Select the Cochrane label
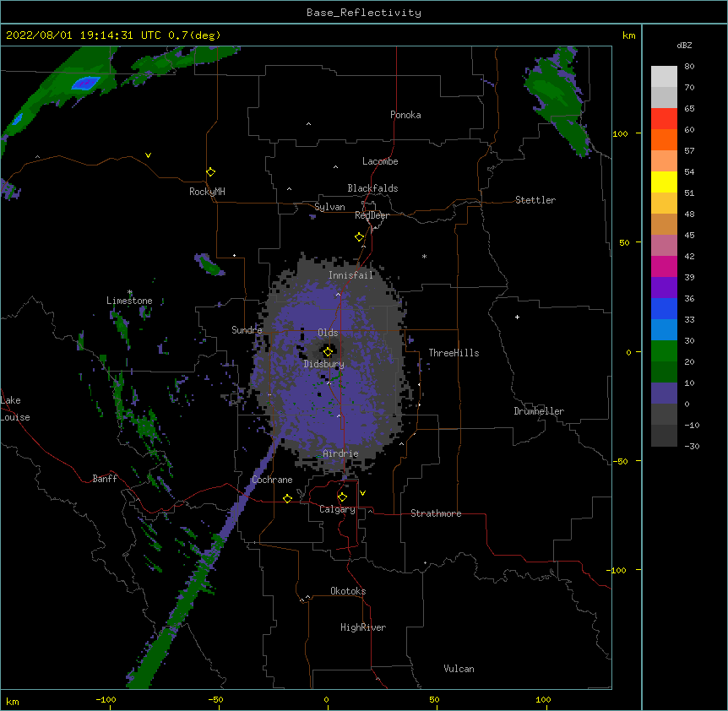This screenshot has width=728, height=711. point(272,480)
